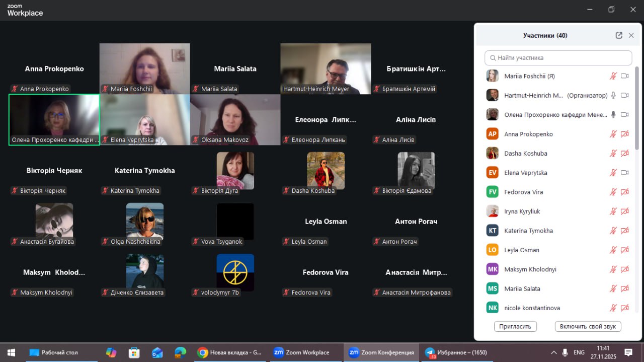
Task: Select Анастасія Бугайова profile picture tile
Action: coord(54,221)
